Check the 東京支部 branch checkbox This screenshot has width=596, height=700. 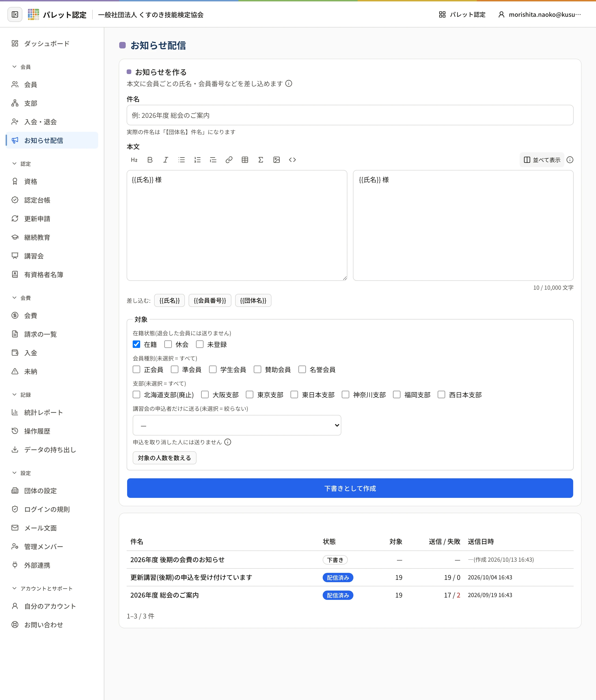(x=250, y=395)
